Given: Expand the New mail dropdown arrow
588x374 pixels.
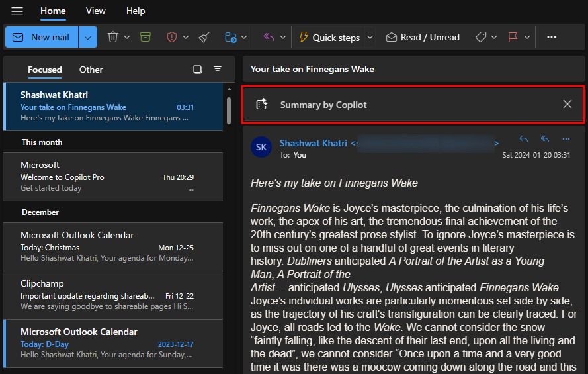Looking at the screenshot, I should [88, 37].
